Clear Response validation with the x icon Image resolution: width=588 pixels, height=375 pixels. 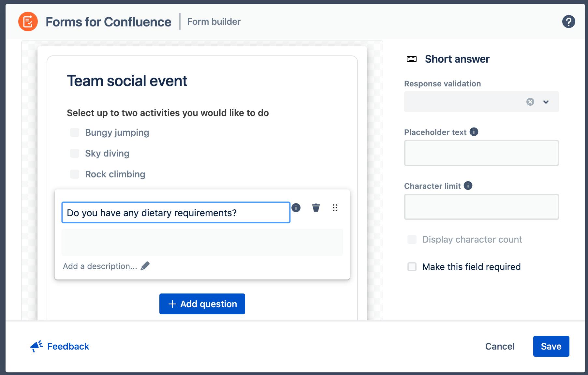[530, 101]
